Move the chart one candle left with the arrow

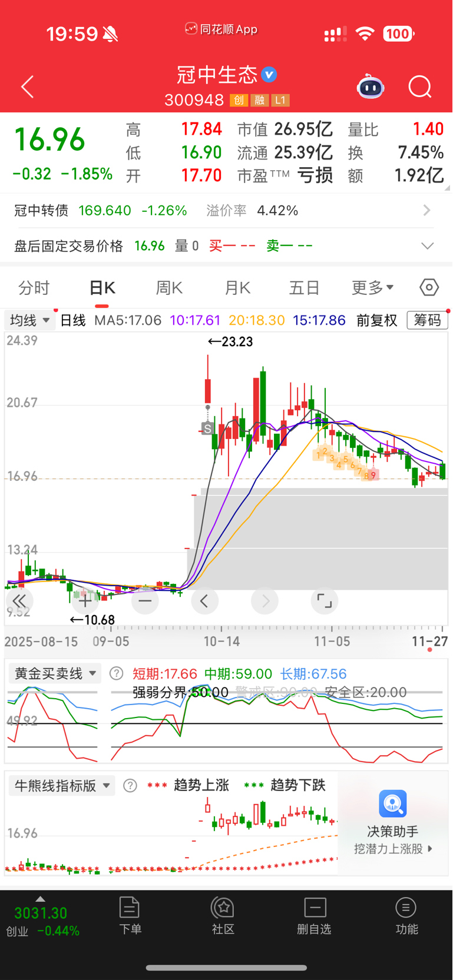tap(204, 601)
